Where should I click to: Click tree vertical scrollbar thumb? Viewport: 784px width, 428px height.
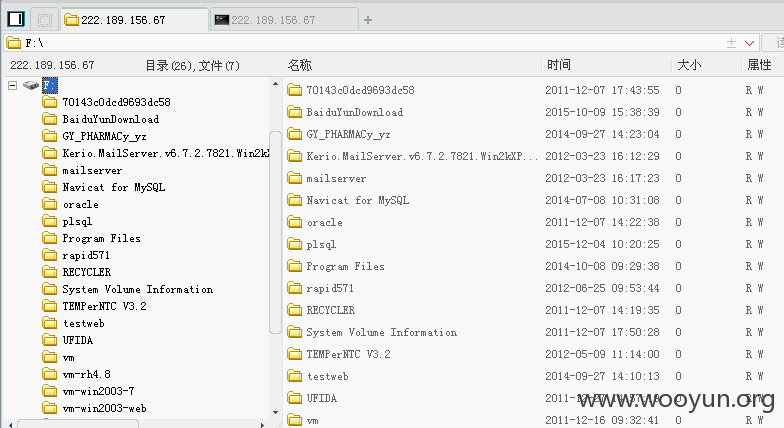[x=275, y=232]
